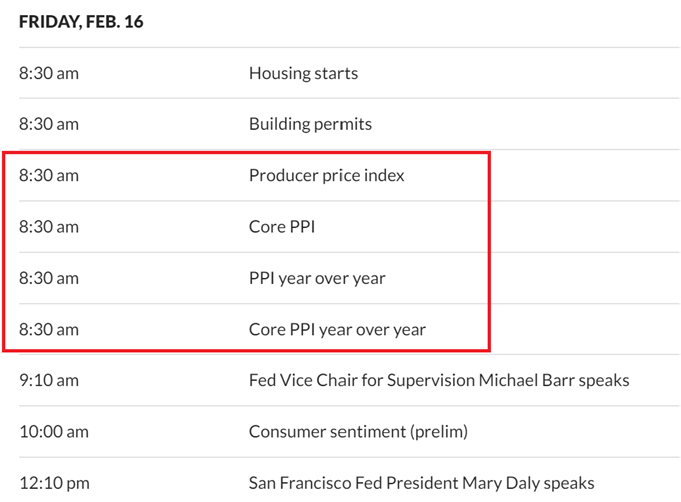Click Fed Vice Chair Michael Barr speaks
Viewport: 681px width, 502px height.
(439, 381)
